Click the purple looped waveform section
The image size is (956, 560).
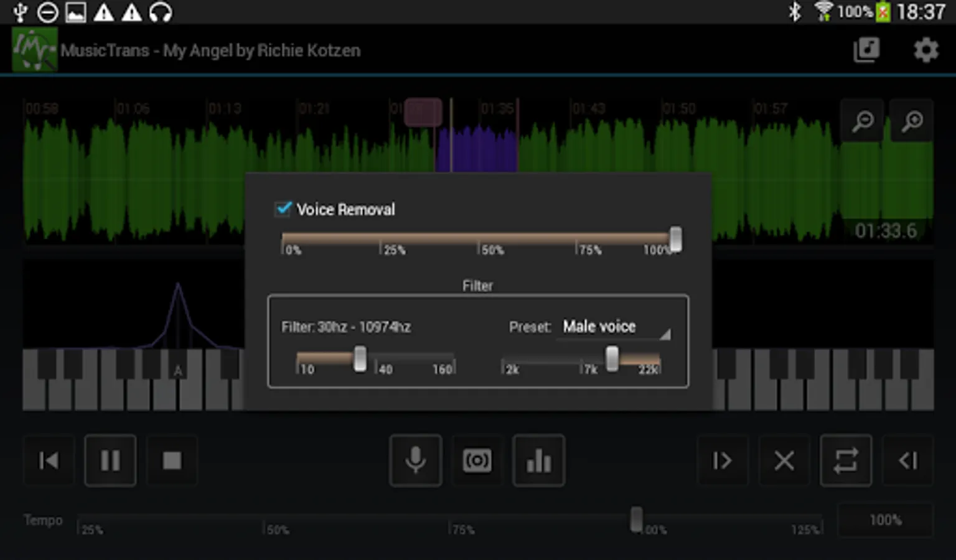coord(477,149)
